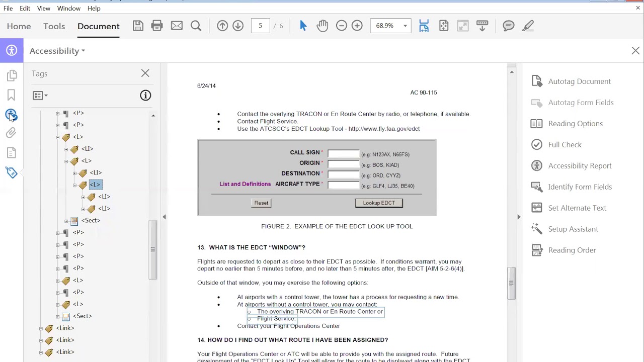This screenshot has width=644, height=362.
Task: Close the Tags panel with the X
Action: 145,73
